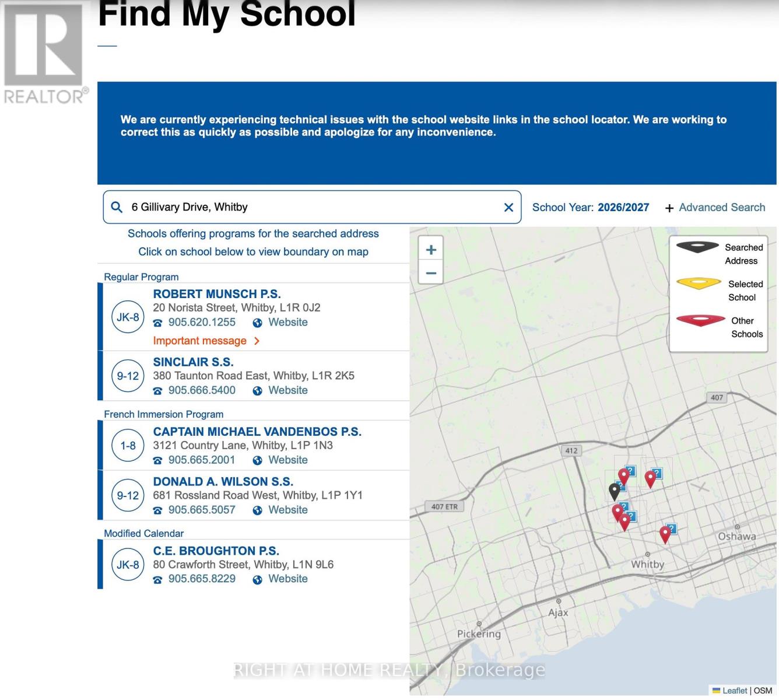Viewport: 779px width, 700px height.
Task: Click the globe icon for Sinclair S.S.
Action: pos(257,391)
